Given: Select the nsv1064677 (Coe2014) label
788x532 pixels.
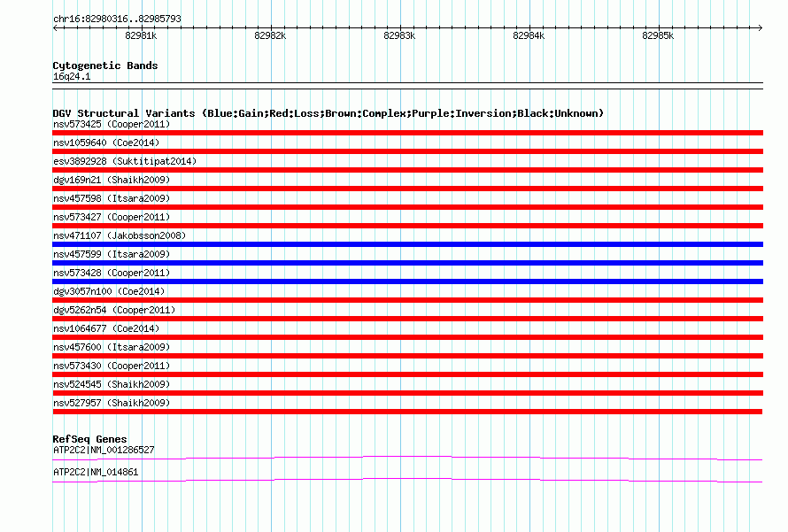Looking at the screenshot, I should pyautogui.click(x=106, y=328).
